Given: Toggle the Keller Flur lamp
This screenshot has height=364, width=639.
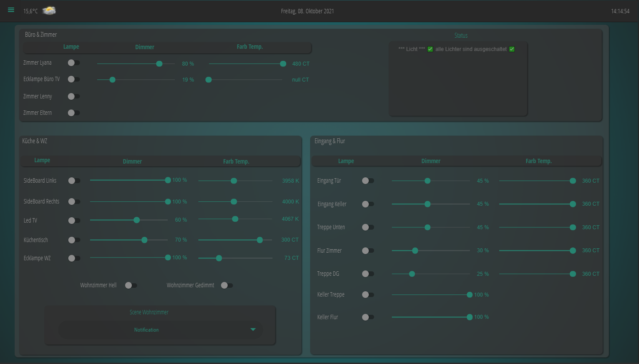Looking at the screenshot, I should pos(368,317).
